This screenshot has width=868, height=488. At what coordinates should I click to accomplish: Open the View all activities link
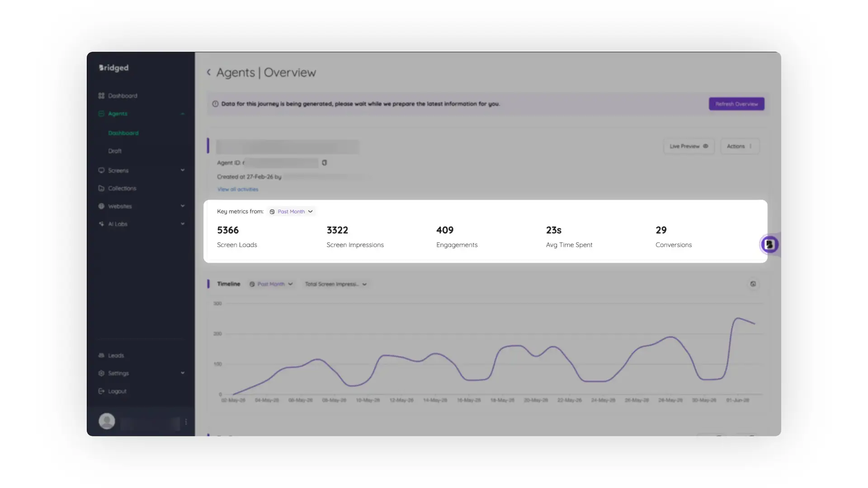point(238,189)
